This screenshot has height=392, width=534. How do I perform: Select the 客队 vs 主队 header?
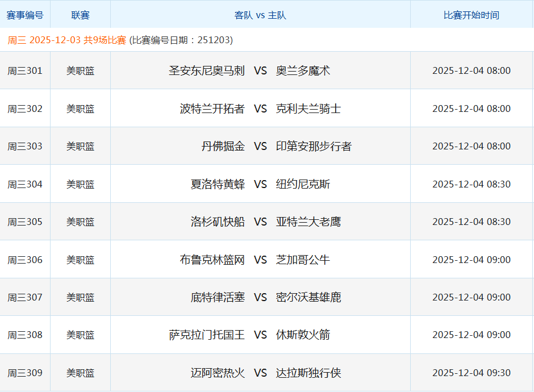(260, 15)
